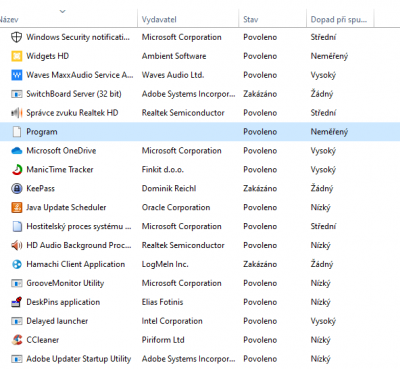Click publisher Dominik Reichl
Viewport: 400px width, 369px height.
click(169, 189)
